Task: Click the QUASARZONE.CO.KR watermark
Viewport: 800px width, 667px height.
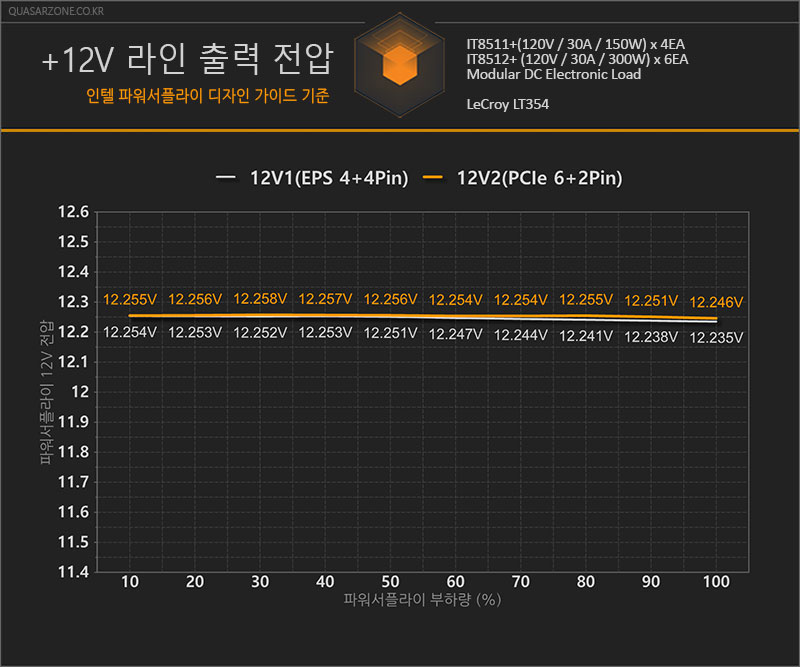Action: (56, 11)
